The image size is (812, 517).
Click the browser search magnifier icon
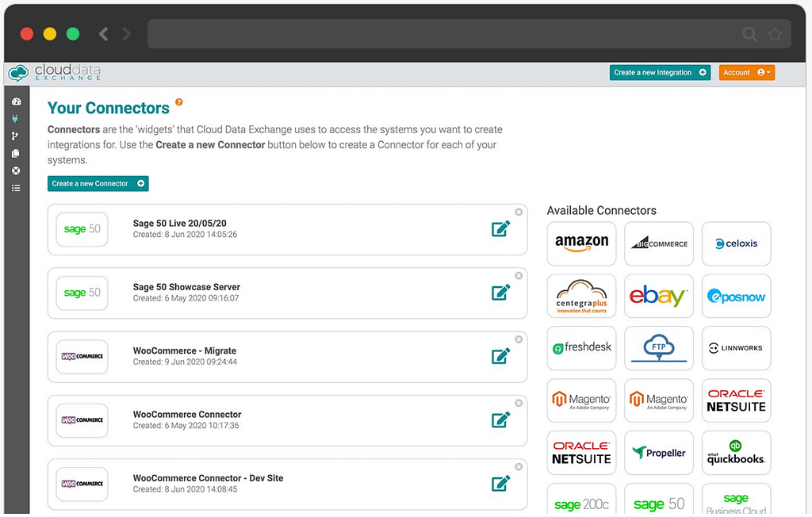[x=749, y=34]
